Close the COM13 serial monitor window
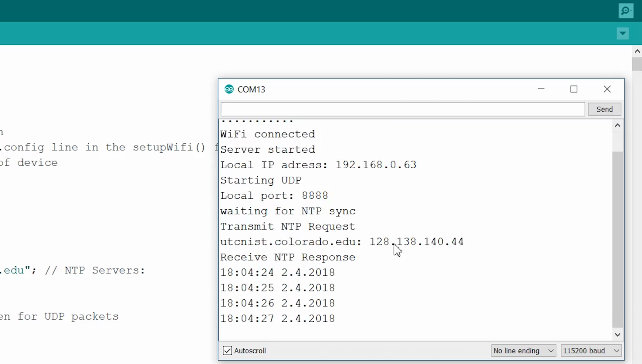Image resolution: width=642 pixels, height=364 pixels. [607, 89]
